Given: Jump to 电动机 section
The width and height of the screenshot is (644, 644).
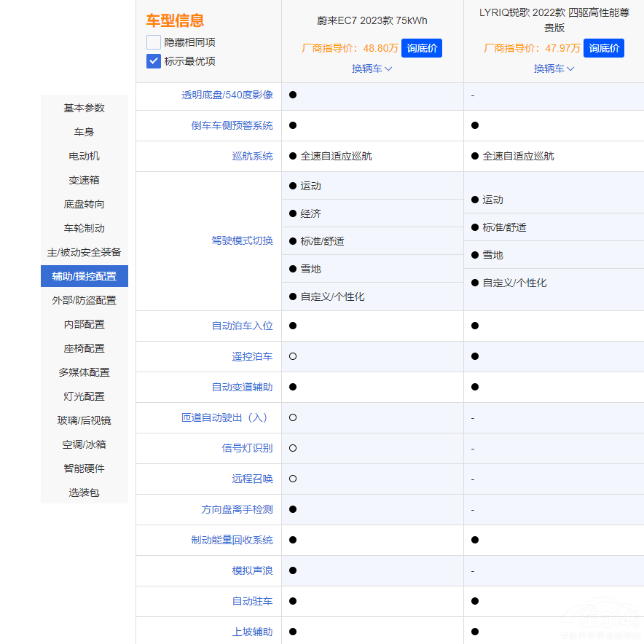Looking at the screenshot, I should click(x=85, y=156).
